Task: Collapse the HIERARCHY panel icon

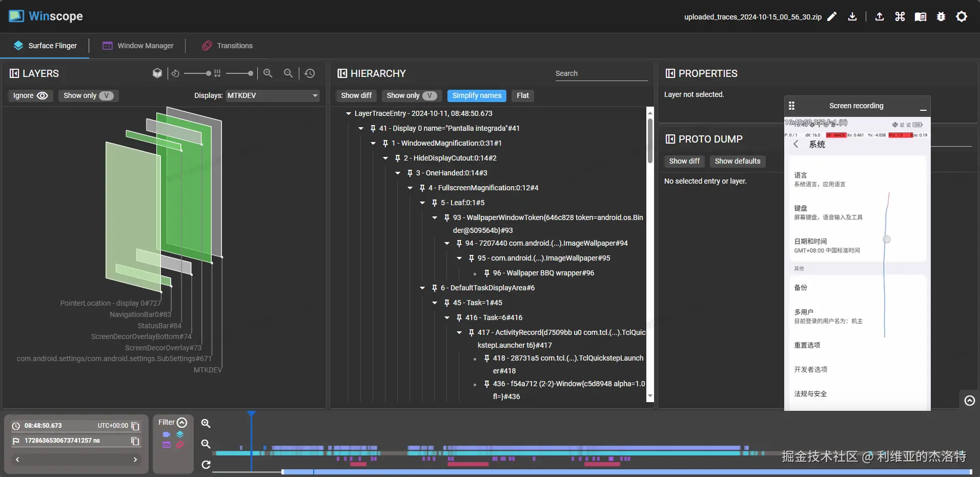Action: (x=342, y=73)
